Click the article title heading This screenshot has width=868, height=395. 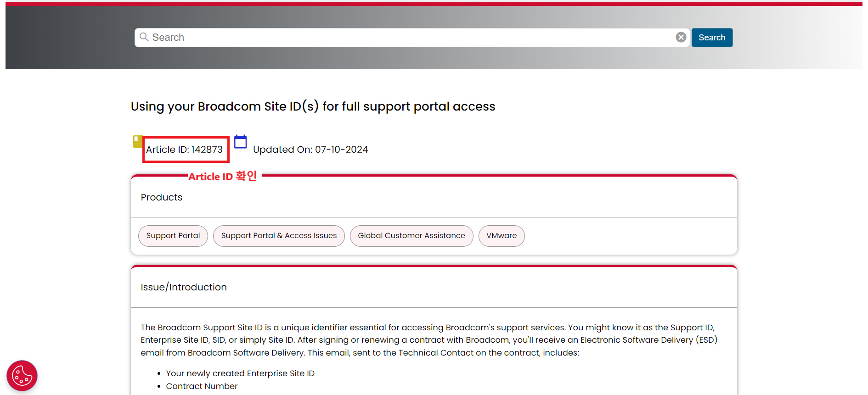(313, 106)
